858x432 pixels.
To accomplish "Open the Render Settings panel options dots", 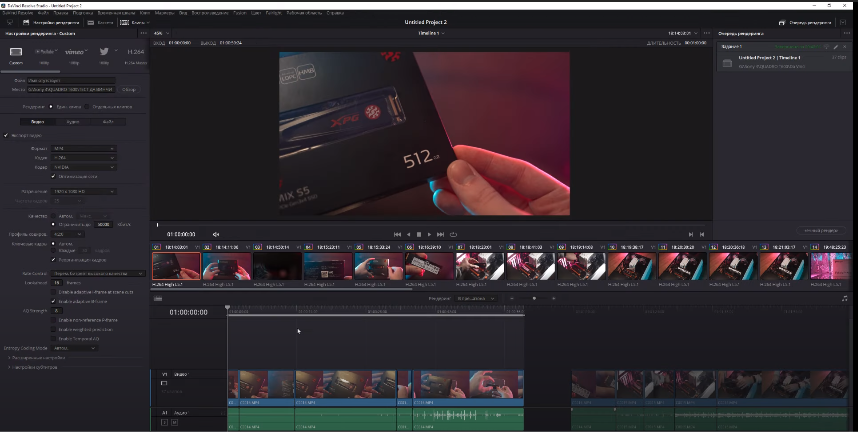I will pyautogui.click(x=143, y=33).
